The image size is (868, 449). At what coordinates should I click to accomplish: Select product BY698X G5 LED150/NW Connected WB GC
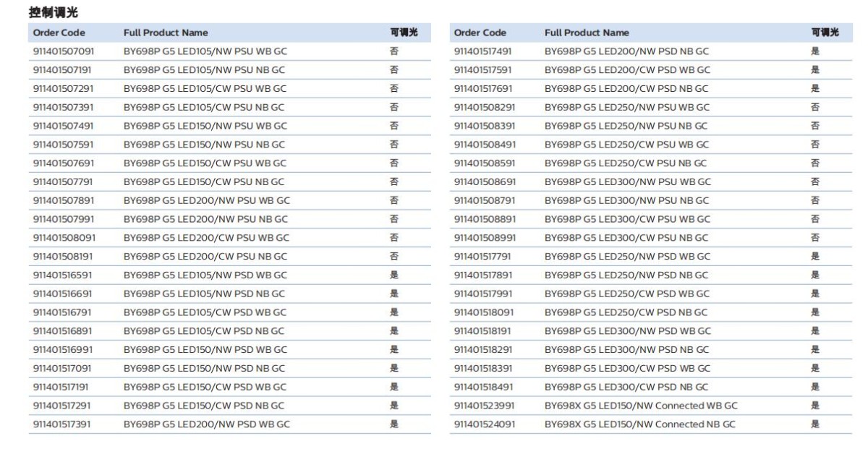pyautogui.click(x=641, y=406)
